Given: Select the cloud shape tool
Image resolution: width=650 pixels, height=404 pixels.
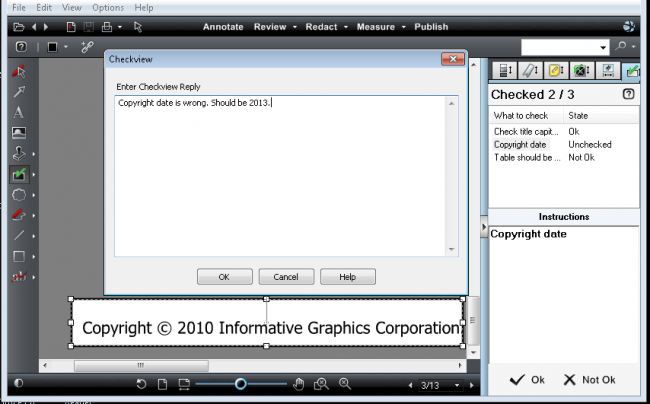Looking at the screenshot, I should point(19,195).
